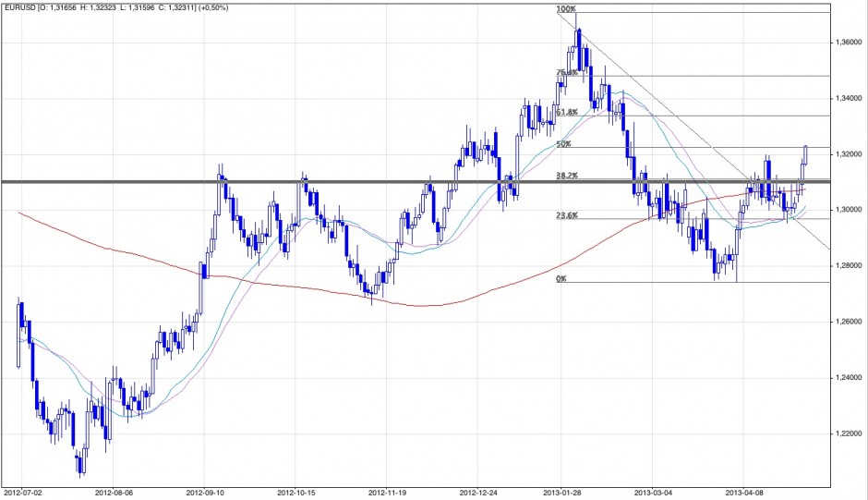The height and width of the screenshot is (500, 868).
Task: Select the 2013-01-28 date on time axis
Action: click(562, 494)
